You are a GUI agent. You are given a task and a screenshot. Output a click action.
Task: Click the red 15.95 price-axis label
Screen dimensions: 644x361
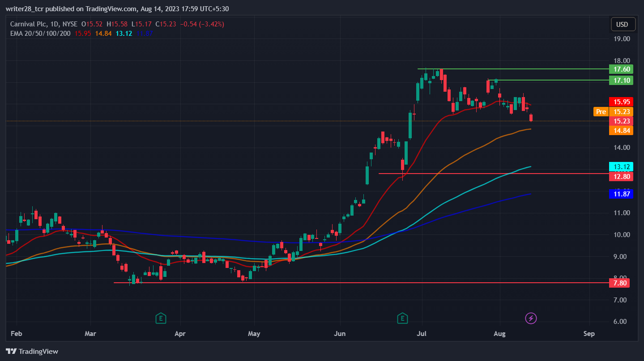point(621,102)
